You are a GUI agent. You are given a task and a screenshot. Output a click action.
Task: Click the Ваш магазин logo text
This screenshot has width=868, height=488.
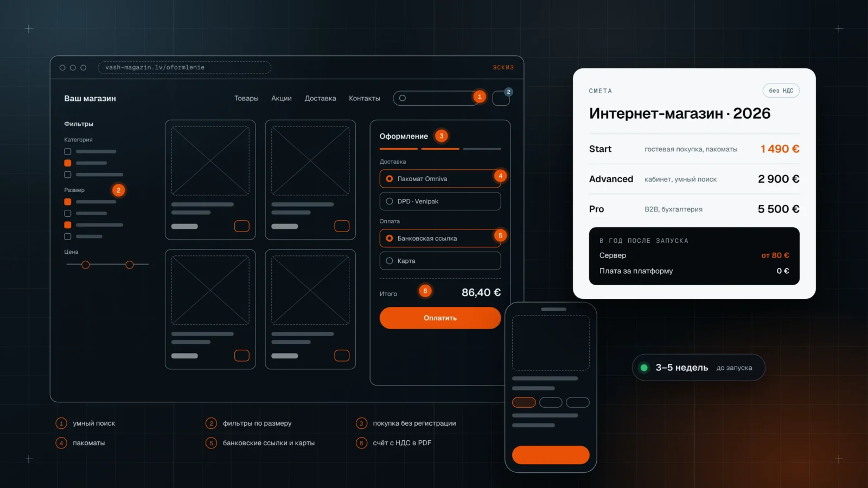[90, 99]
